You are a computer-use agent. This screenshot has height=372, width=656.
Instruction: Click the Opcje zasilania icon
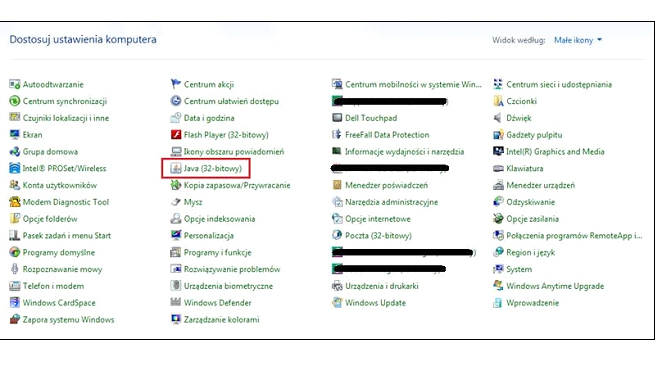pos(498,218)
